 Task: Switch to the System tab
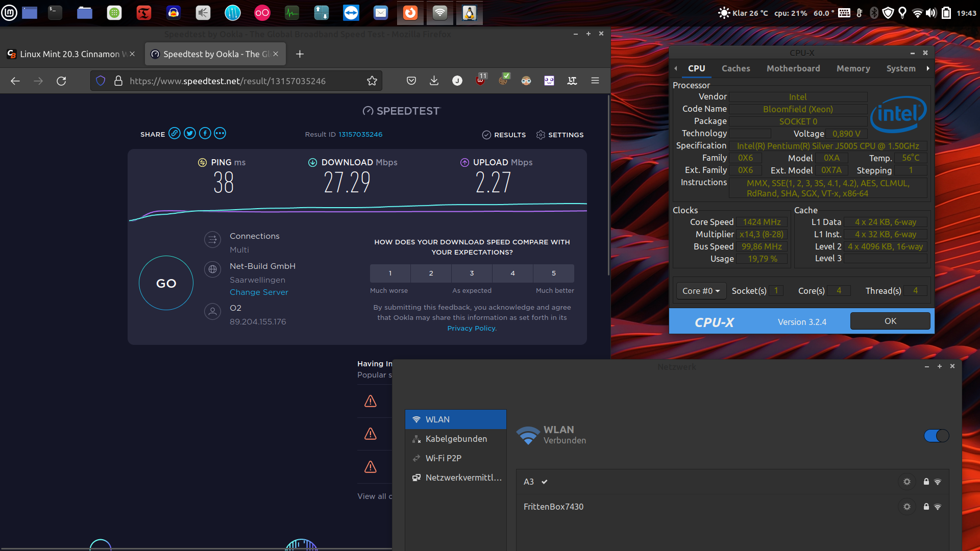click(901, 68)
